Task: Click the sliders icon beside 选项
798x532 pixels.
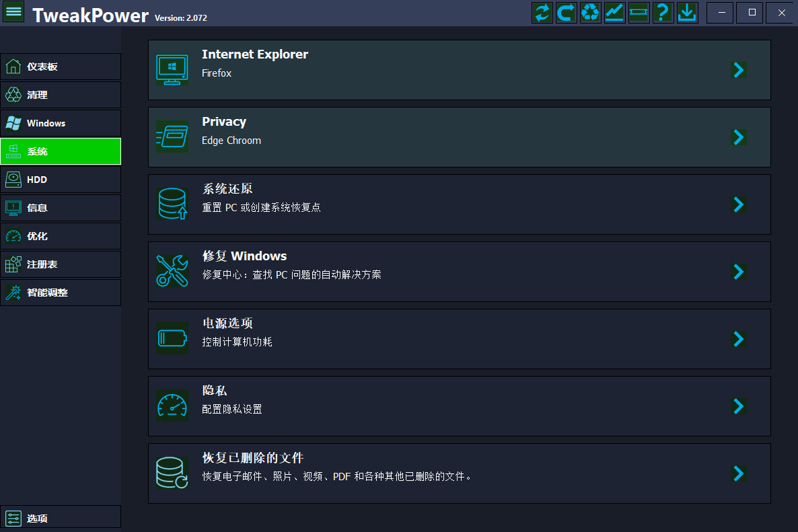Action: click(13, 519)
